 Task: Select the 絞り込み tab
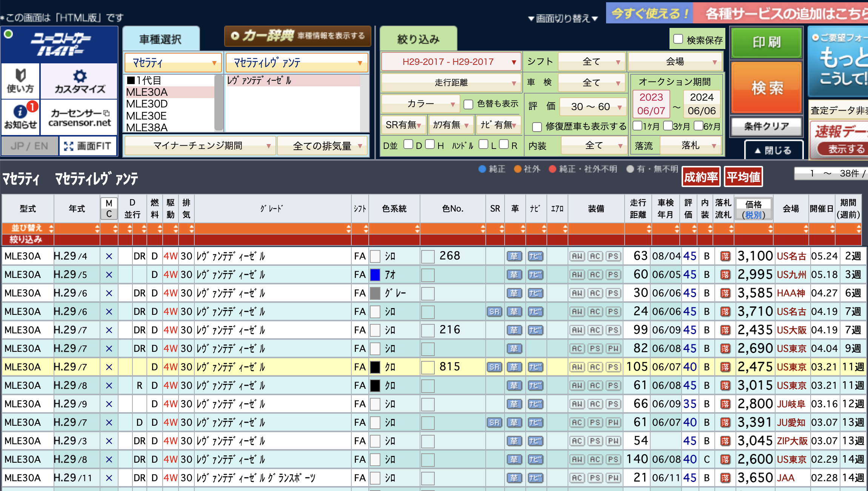pyautogui.click(x=418, y=39)
